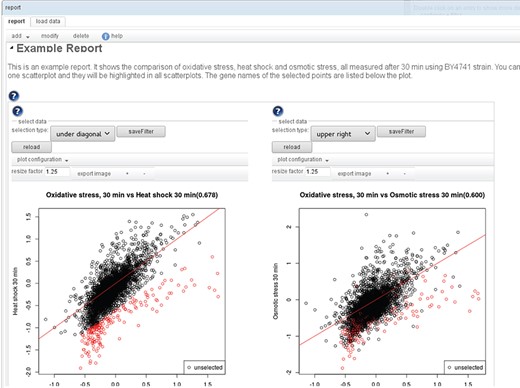Viewport: 520px width, 388px height.
Task: Click saveFilter button in right panel
Action: [x=401, y=131]
